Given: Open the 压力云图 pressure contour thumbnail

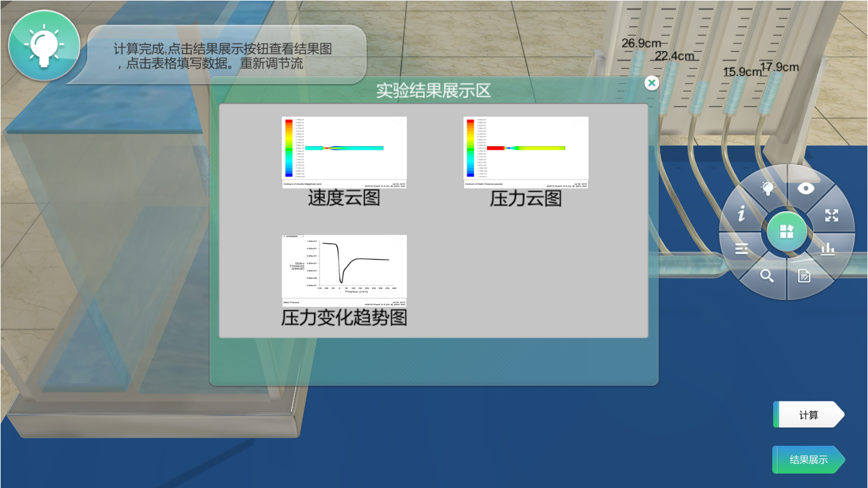Looking at the screenshot, I should tap(525, 152).
